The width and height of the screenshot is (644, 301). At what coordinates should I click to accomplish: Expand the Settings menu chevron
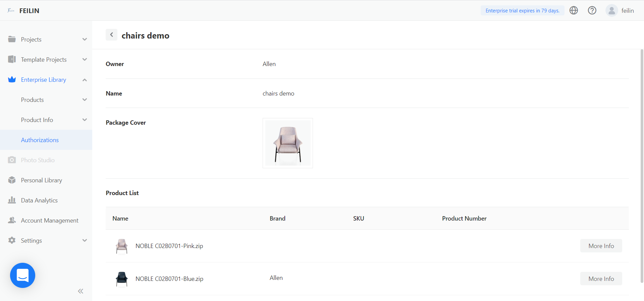85,240
